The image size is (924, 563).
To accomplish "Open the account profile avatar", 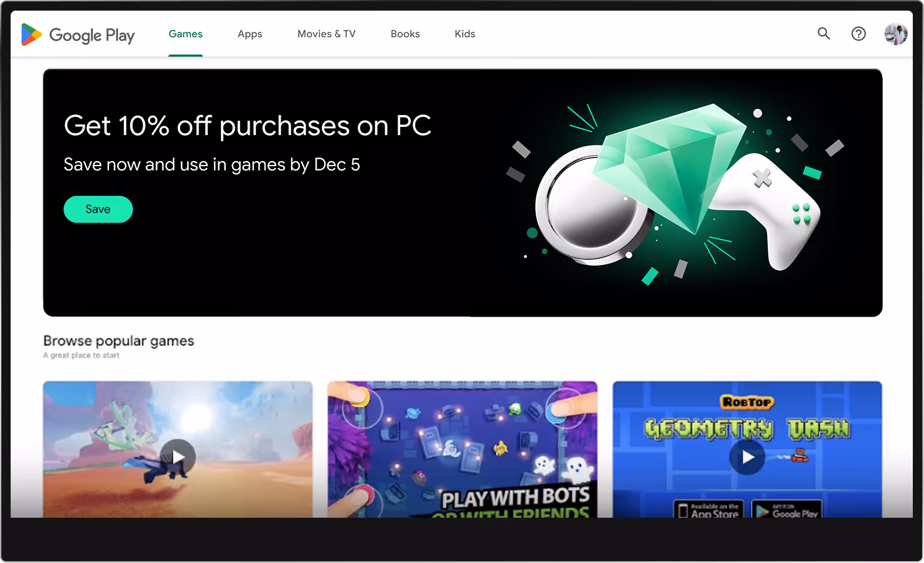I will pos(896,34).
